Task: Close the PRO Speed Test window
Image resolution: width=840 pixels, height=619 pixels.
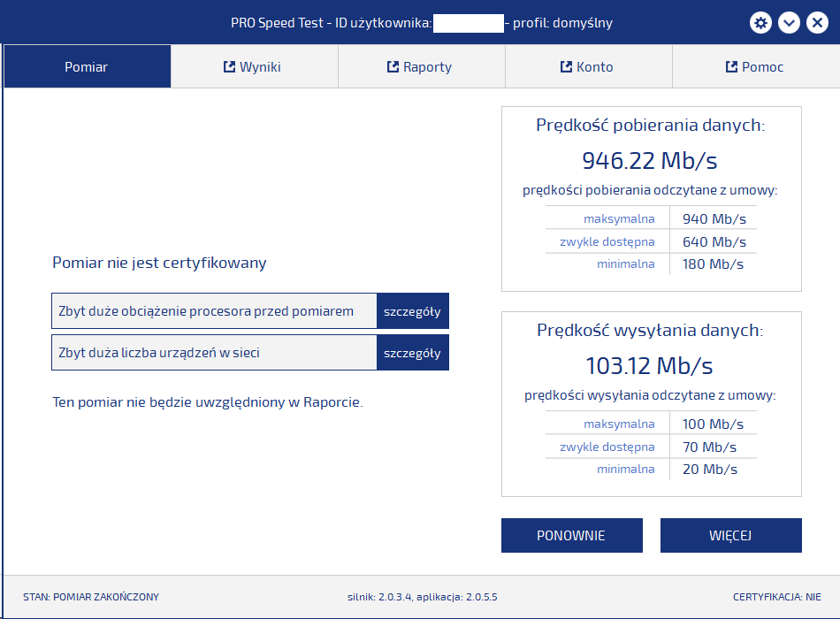Action: [x=817, y=24]
